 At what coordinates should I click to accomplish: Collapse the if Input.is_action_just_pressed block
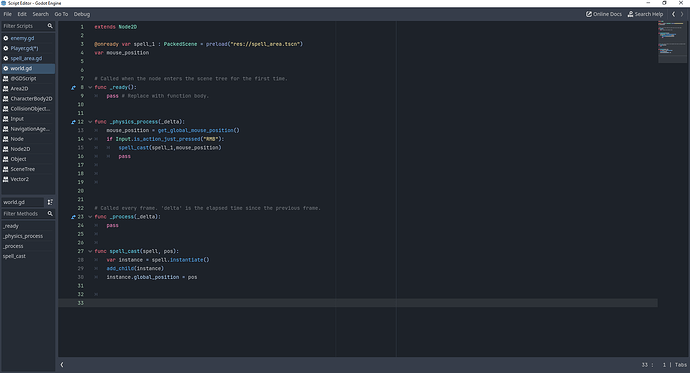(90, 139)
